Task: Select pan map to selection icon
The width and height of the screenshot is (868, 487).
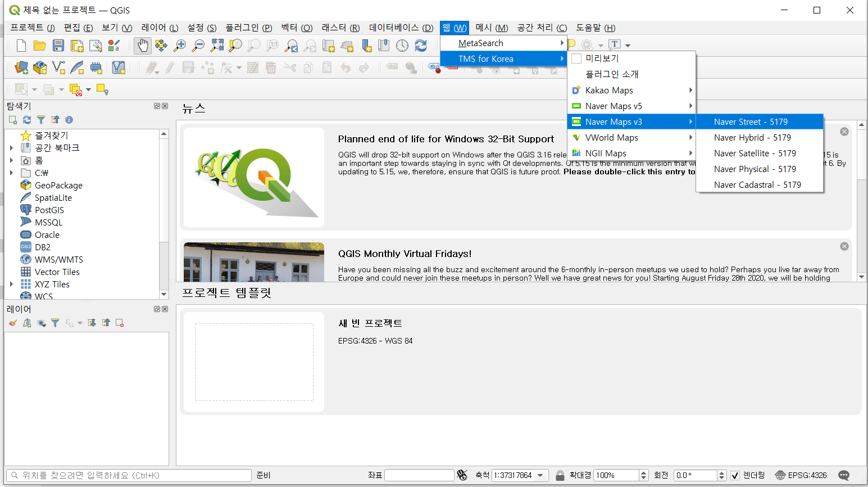Action: pos(161,46)
